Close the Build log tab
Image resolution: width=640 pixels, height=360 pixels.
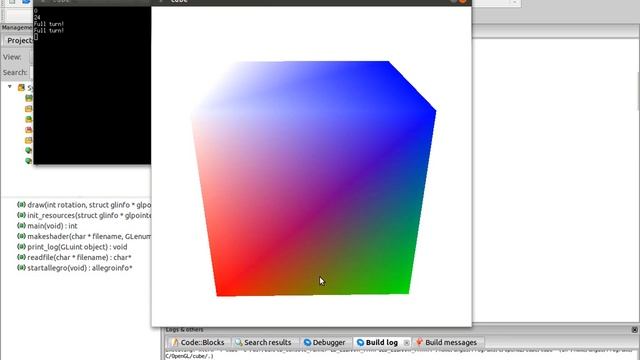(x=406, y=343)
